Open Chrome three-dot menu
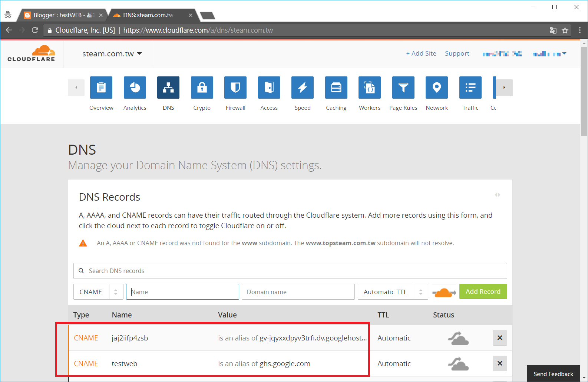This screenshot has height=382, width=588. tap(580, 30)
